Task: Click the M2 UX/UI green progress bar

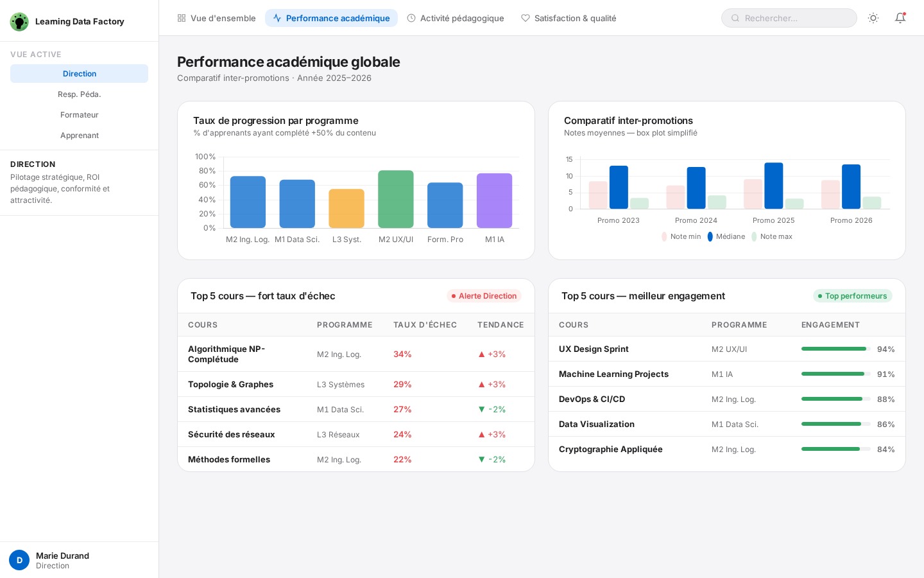Action: [396, 199]
